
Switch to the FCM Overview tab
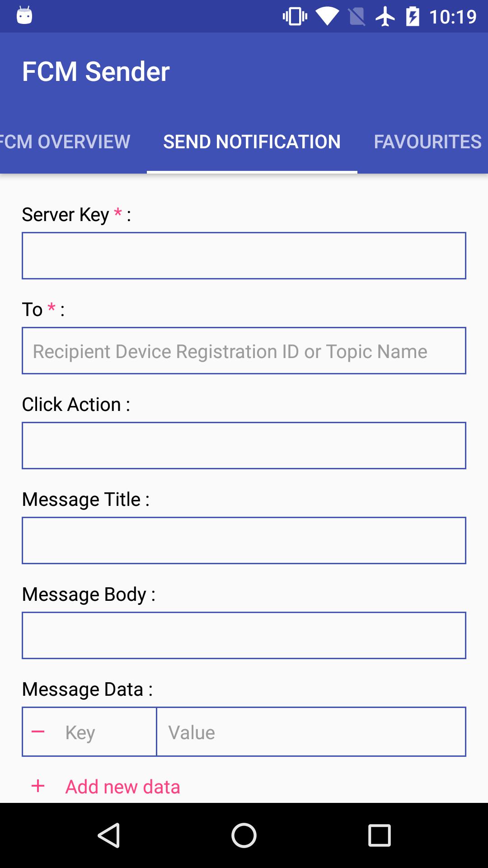(x=66, y=142)
